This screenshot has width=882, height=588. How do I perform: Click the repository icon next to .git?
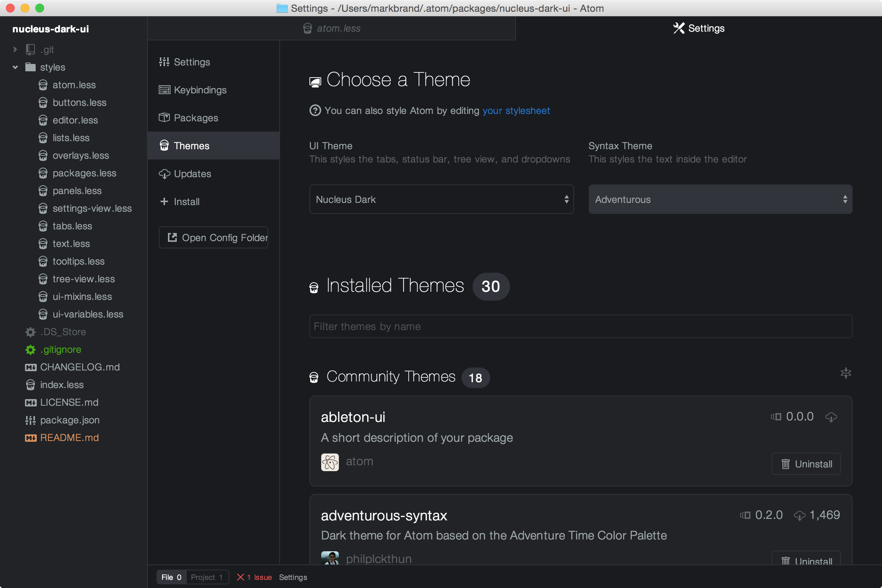[x=31, y=50]
